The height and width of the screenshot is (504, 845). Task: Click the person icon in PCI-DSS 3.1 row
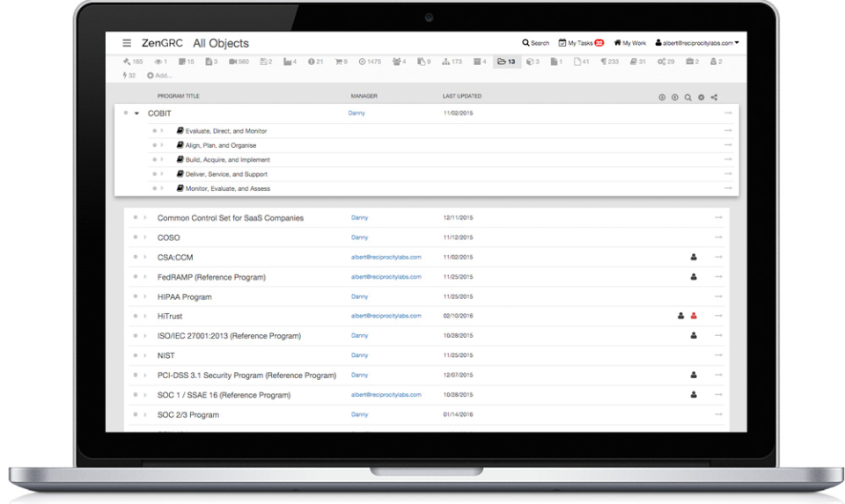pos(694,376)
